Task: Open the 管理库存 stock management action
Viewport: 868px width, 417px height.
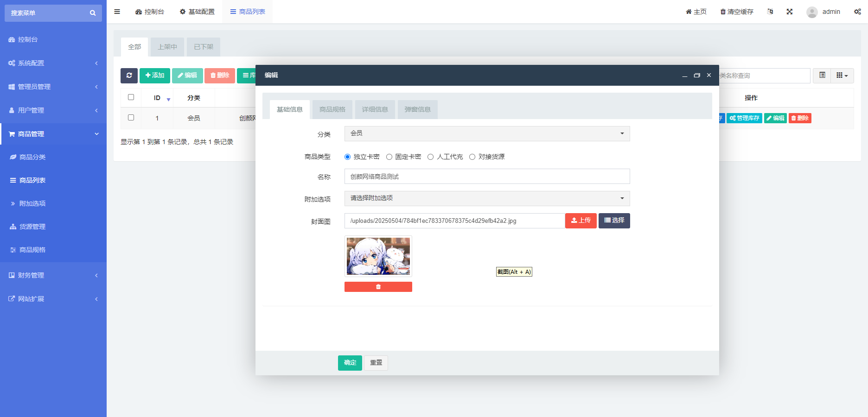Action: (x=744, y=118)
